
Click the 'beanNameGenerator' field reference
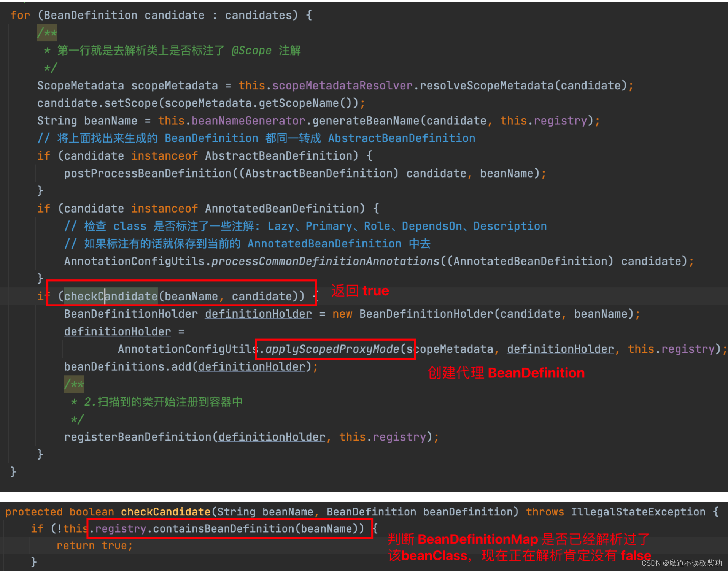coord(248,121)
